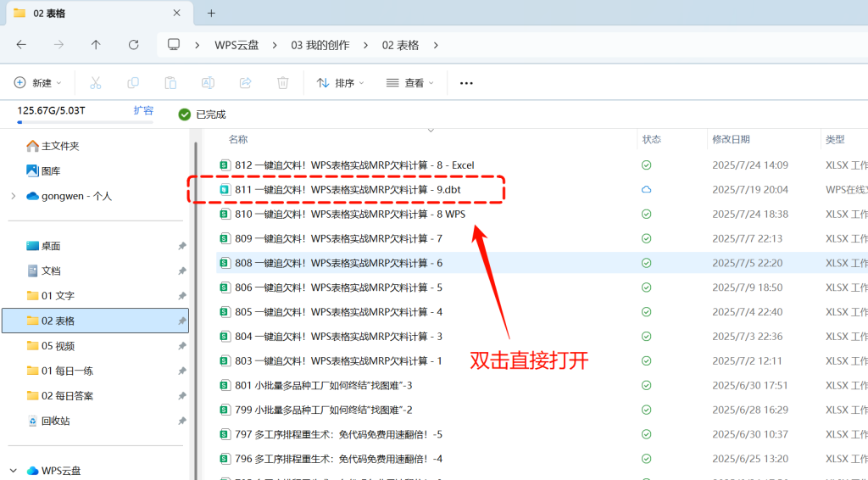Screen dimensions: 868x480
Task: Open the 查看 view dropdown
Action: [x=410, y=83]
